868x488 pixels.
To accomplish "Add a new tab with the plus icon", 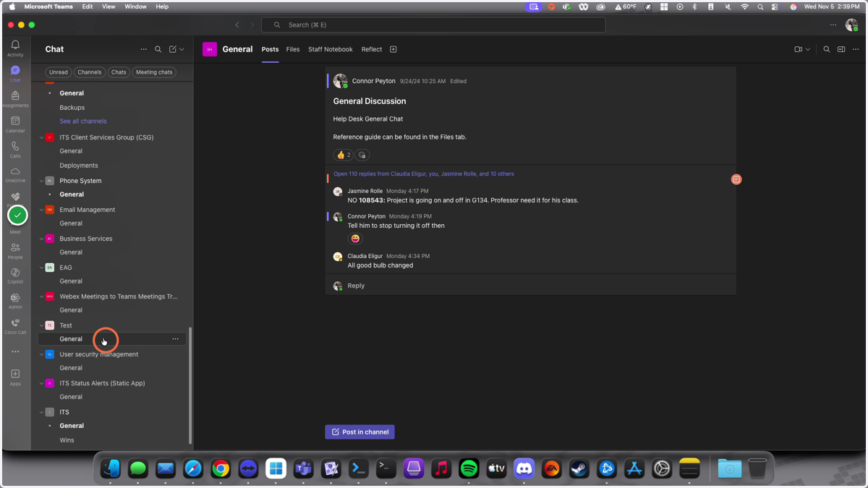I will click(393, 49).
